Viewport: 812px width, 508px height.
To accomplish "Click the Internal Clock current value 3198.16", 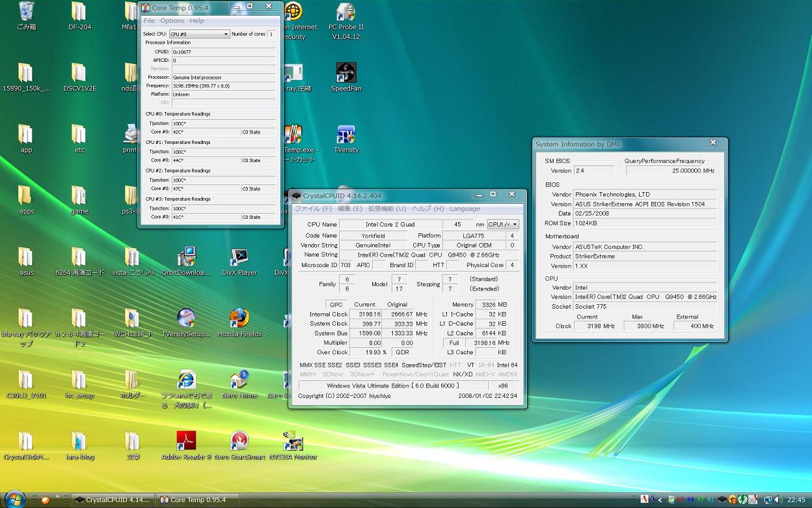I will point(366,314).
